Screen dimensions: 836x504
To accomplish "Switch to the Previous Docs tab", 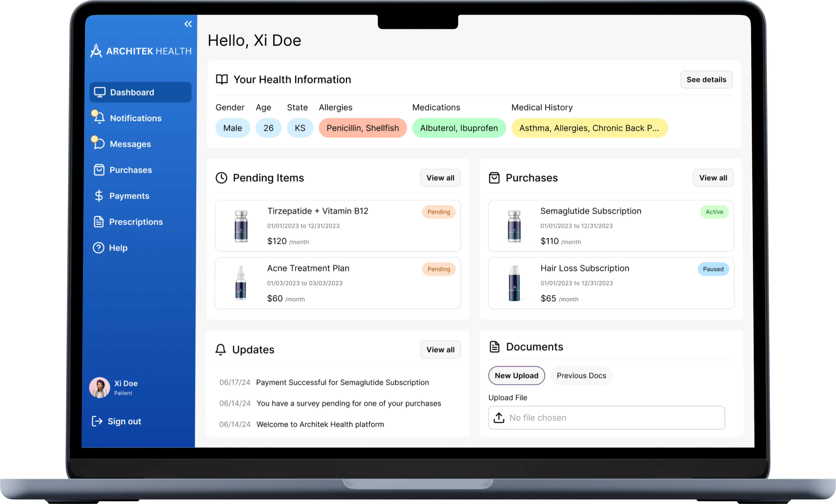I will pos(581,376).
